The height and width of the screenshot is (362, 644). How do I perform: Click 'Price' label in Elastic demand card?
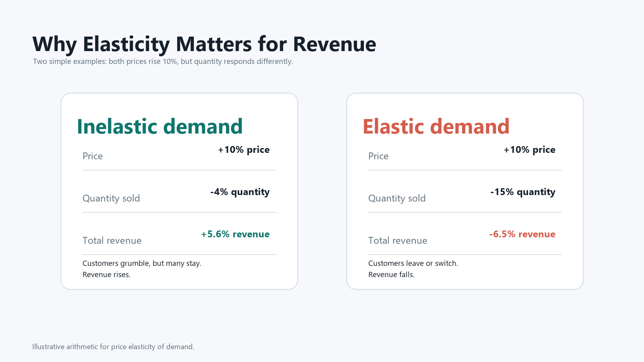click(378, 156)
